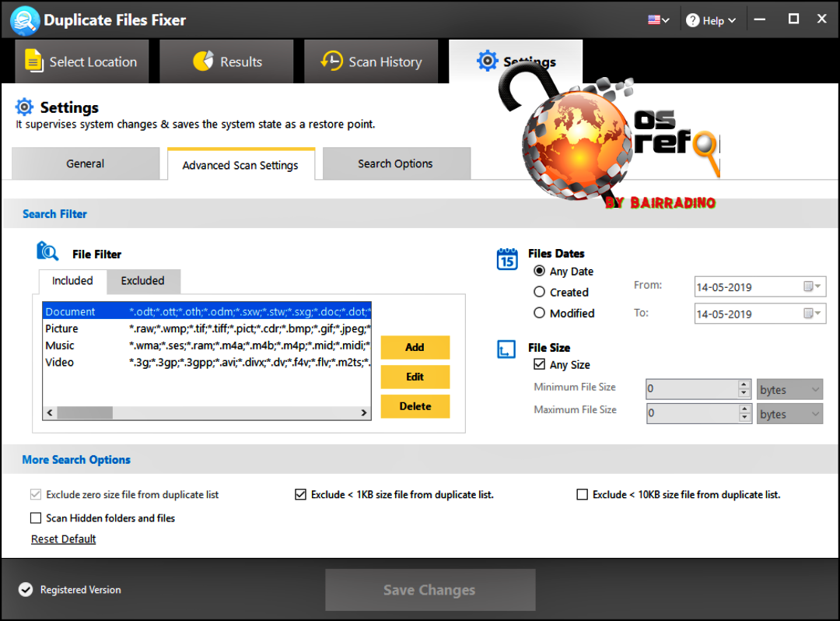Select the Document filter row
The height and width of the screenshot is (621, 840).
[x=207, y=311]
